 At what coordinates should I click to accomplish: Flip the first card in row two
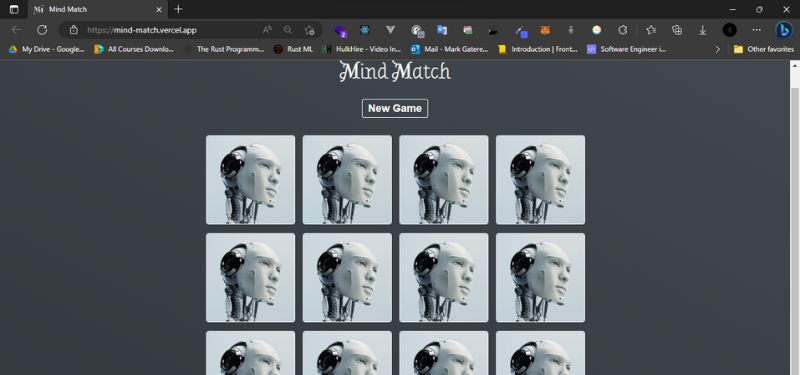(x=250, y=278)
